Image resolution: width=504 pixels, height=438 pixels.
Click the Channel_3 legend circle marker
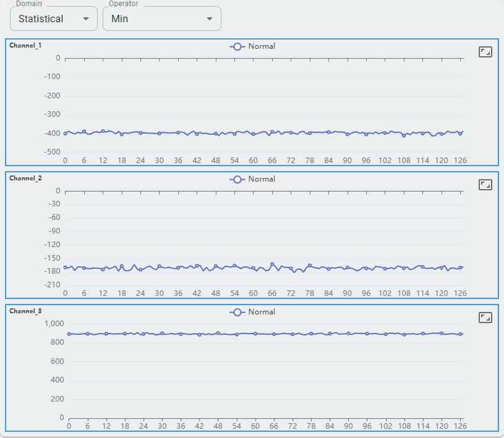click(237, 312)
